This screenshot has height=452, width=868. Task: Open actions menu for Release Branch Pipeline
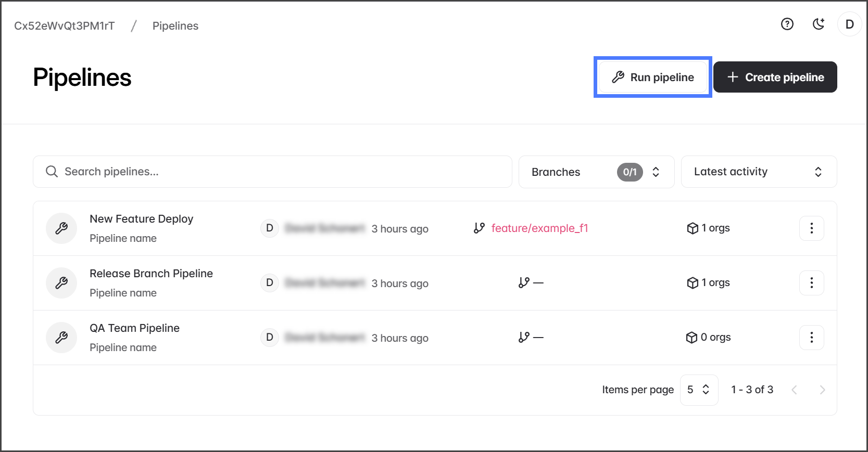tap(811, 283)
